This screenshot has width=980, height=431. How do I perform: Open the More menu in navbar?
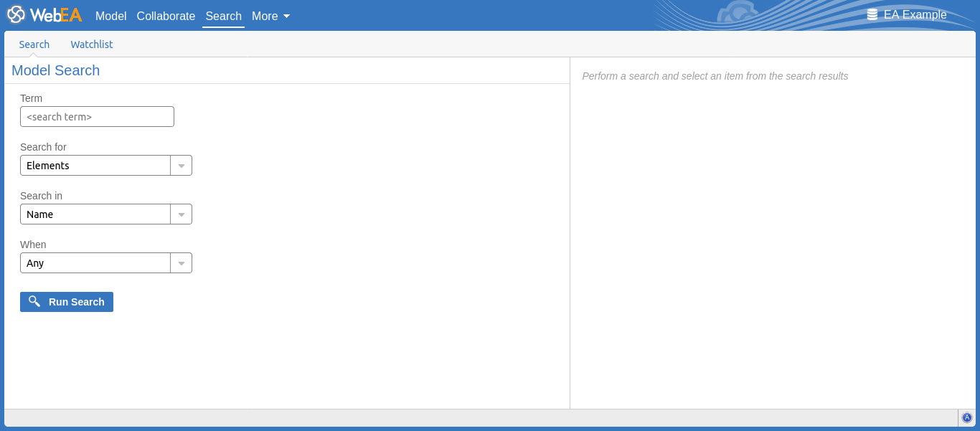265,16
